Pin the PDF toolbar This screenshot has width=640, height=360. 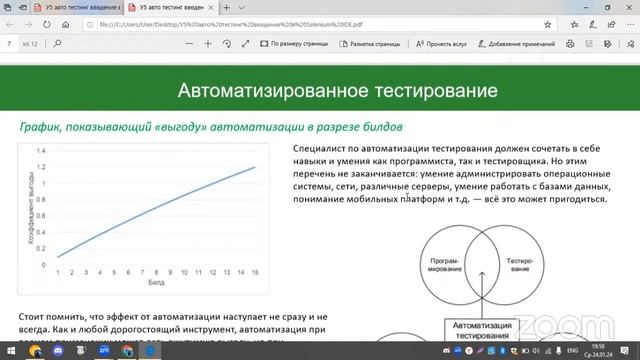pos(631,44)
